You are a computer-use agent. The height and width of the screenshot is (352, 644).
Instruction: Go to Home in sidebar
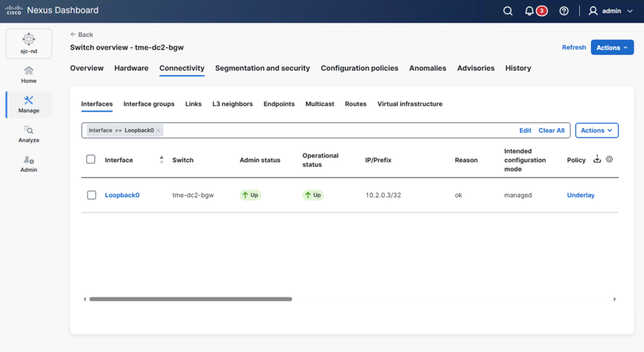click(29, 75)
